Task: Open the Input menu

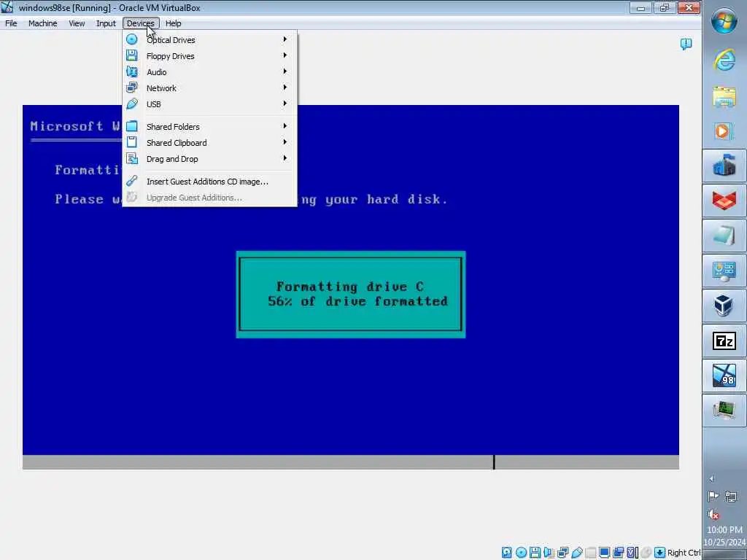Action: click(106, 23)
